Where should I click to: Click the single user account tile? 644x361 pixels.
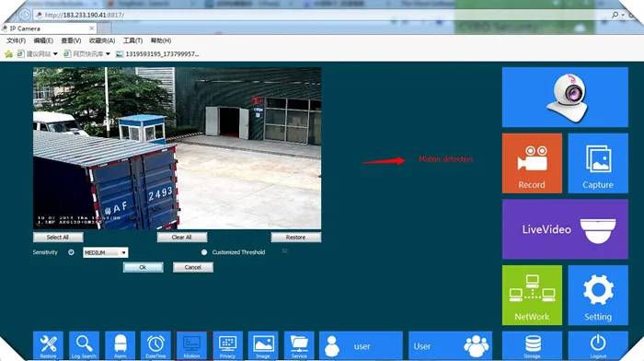[361, 345]
